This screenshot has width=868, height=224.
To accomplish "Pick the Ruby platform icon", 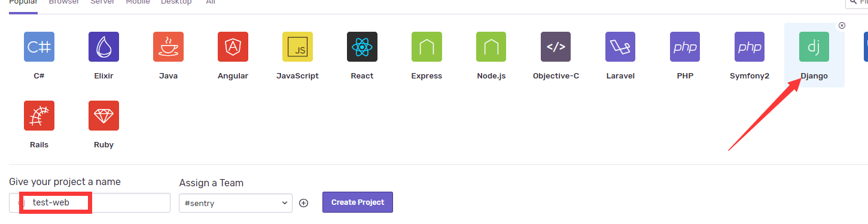I will [103, 116].
